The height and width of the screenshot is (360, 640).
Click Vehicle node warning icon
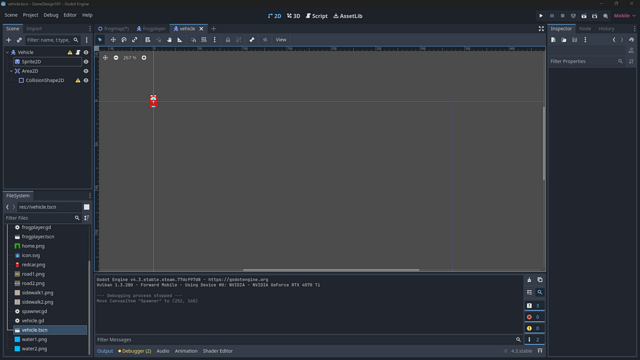click(70, 52)
